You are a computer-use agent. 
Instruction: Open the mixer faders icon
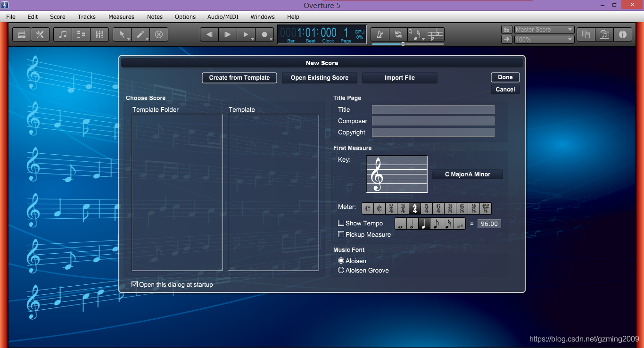point(99,34)
